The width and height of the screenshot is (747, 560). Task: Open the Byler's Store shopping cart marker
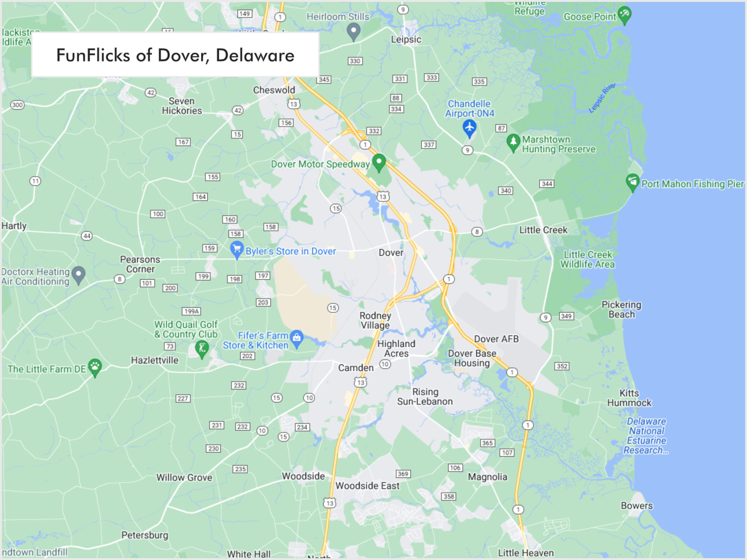(236, 250)
